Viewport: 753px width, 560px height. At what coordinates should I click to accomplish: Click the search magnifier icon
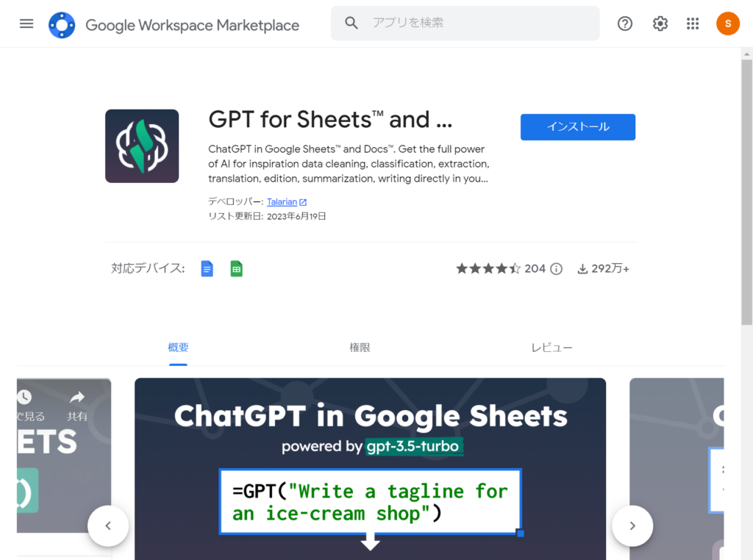(351, 24)
